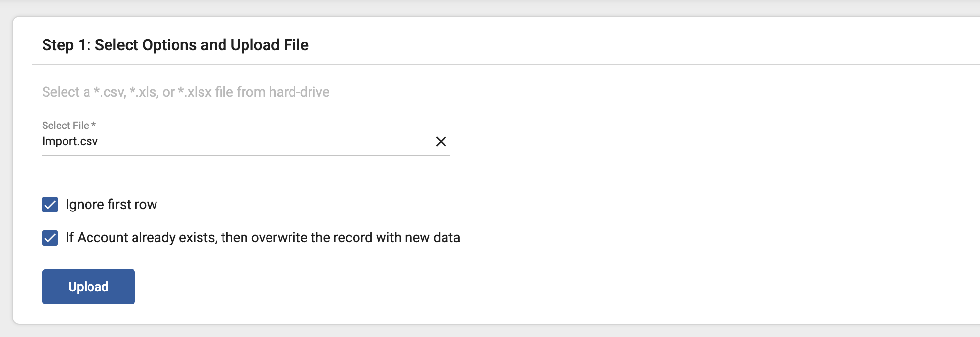The height and width of the screenshot is (337, 980).
Task: Click the Import.csv filename text
Action: [70, 142]
